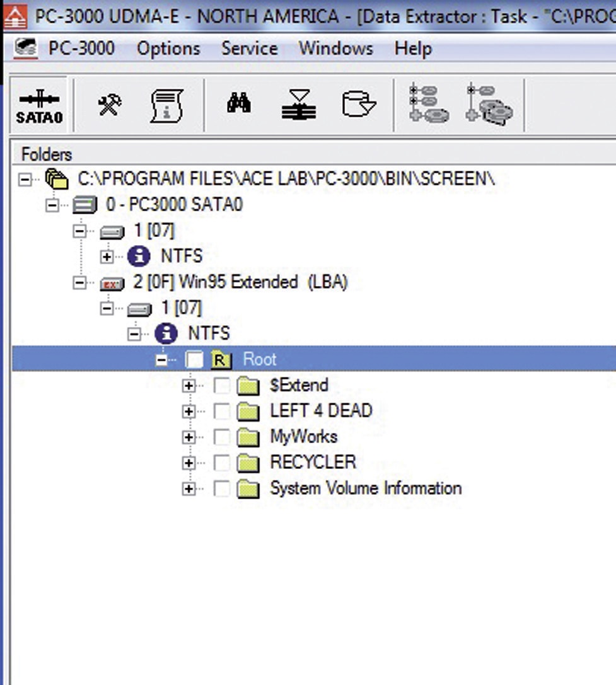
Task: Expand the System Volume Information folder
Action: 189,489
